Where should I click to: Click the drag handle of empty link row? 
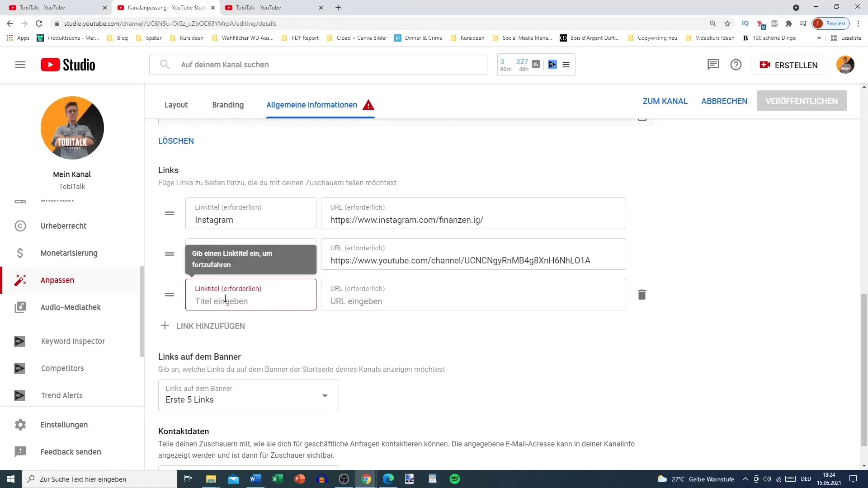[x=170, y=295]
